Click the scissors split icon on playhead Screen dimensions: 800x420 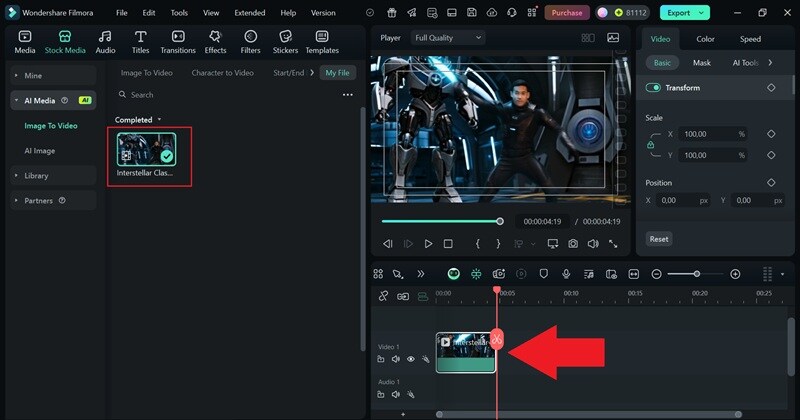point(497,339)
